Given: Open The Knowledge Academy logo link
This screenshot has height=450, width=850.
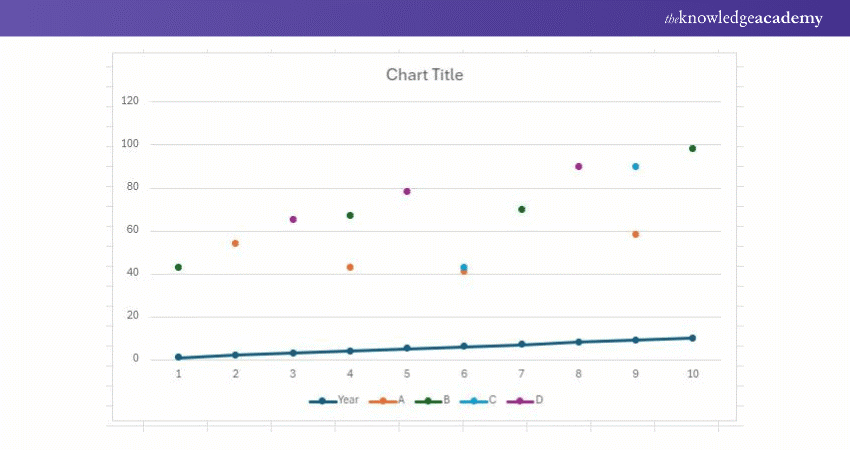Looking at the screenshot, I should pyautogui.click(x=743, y=18).
